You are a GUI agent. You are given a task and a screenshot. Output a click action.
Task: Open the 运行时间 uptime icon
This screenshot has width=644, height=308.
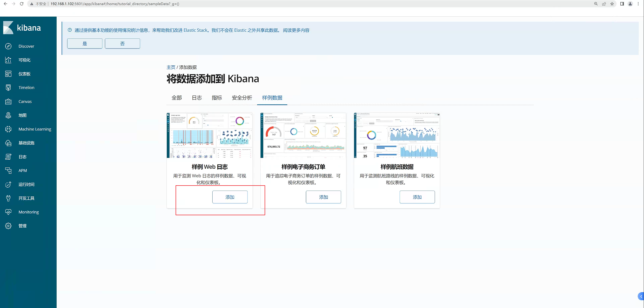8,185
